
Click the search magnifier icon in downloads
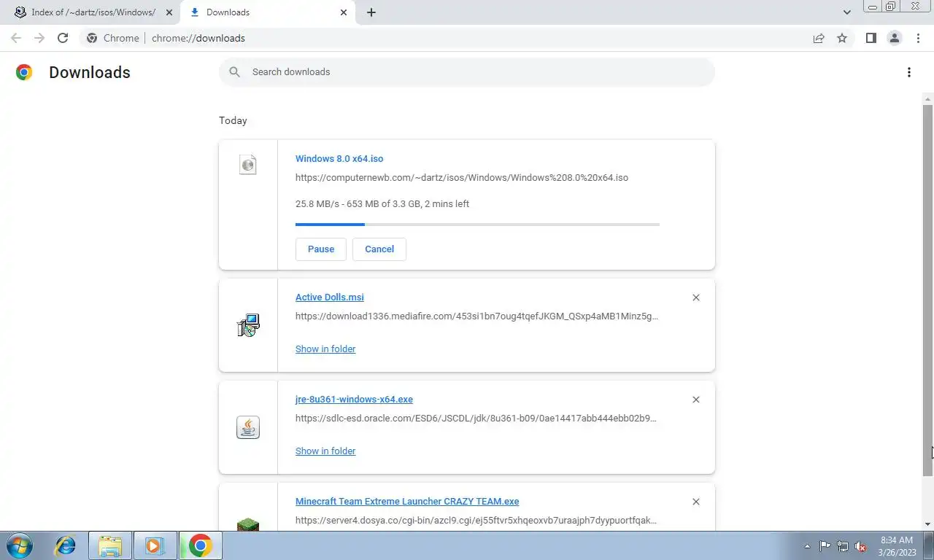click(x=234, y=71)
